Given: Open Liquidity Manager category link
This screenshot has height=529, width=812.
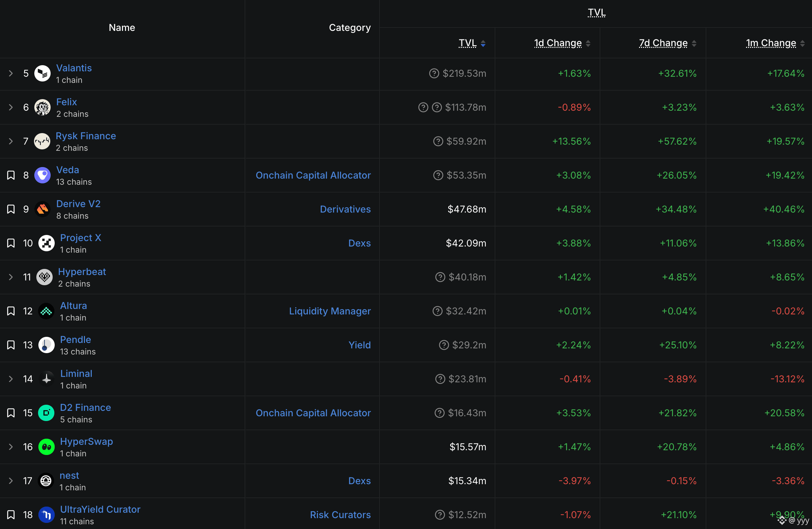Looking at the screenshot, I should 330,311.
